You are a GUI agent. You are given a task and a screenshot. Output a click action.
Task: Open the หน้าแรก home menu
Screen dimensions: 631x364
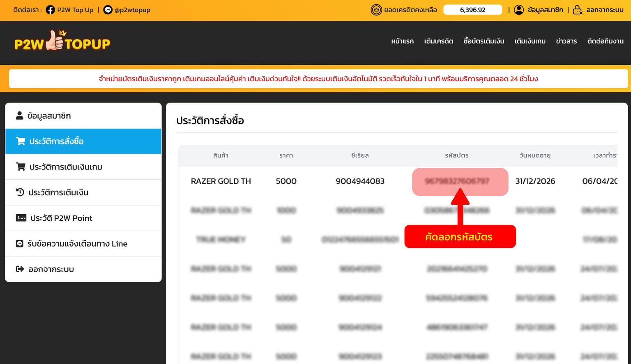(x=402, y=41)
